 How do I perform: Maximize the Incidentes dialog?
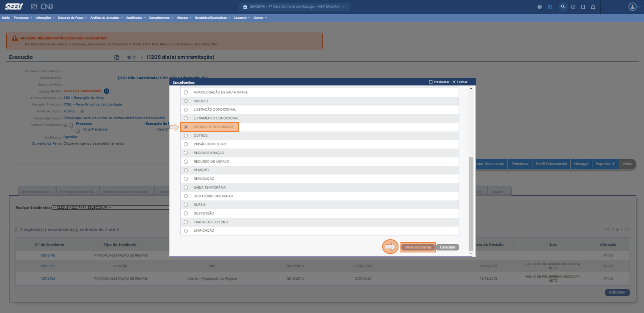click(x=439, y=82)
